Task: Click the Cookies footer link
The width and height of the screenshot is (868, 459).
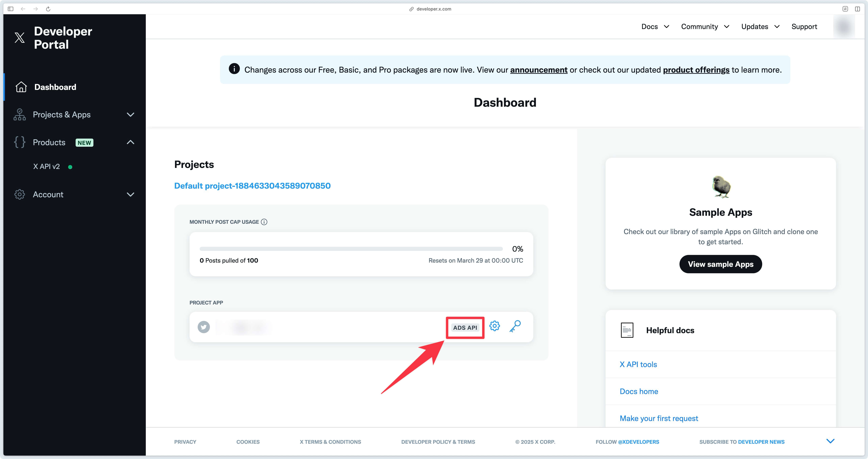Action: pos(248,442)
